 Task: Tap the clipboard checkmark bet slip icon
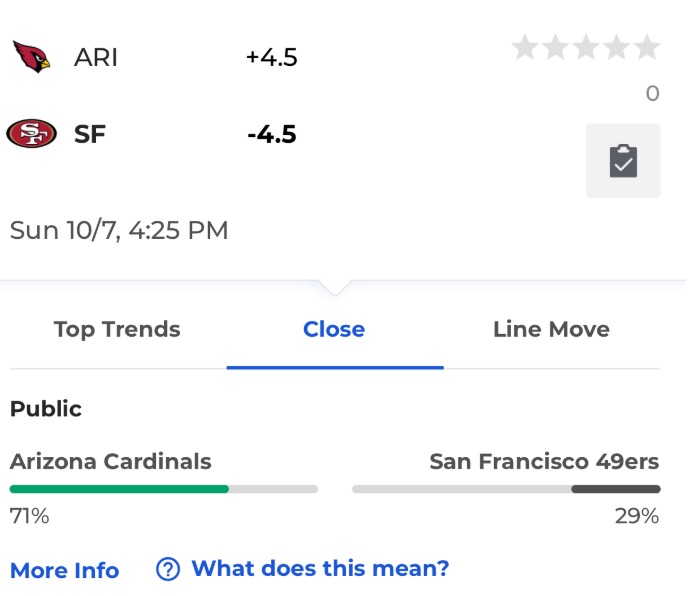[623, 161]
